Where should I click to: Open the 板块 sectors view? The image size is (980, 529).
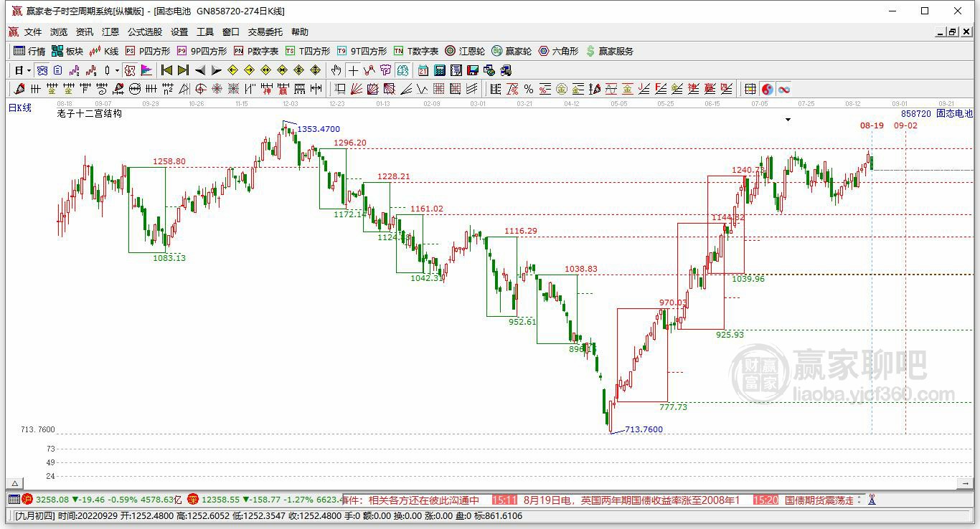click(67, 51)
